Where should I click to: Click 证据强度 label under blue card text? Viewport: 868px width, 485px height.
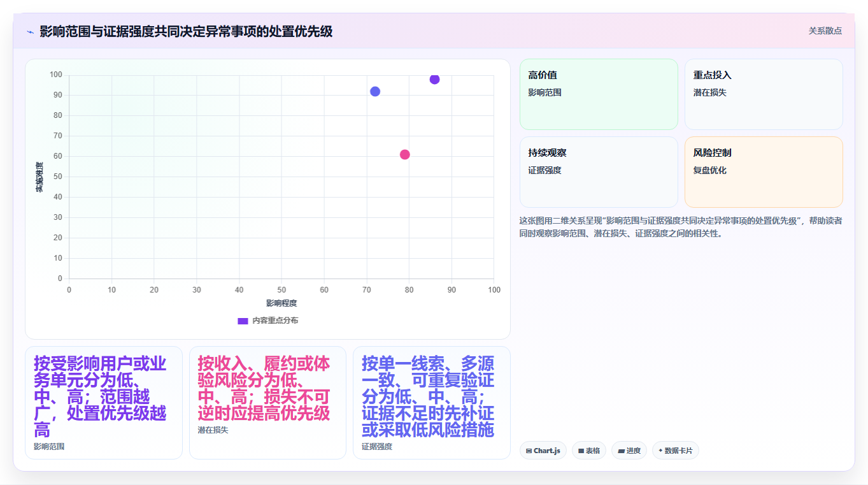pos(377,447)
